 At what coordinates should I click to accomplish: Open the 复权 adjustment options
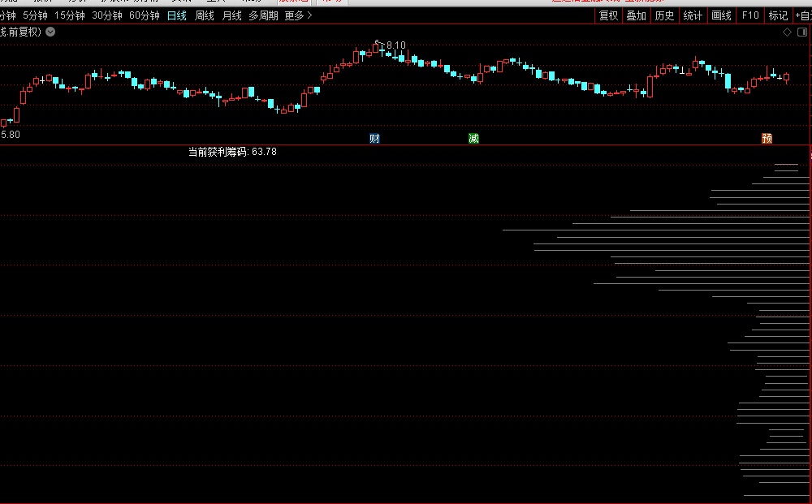pos(608,15)
